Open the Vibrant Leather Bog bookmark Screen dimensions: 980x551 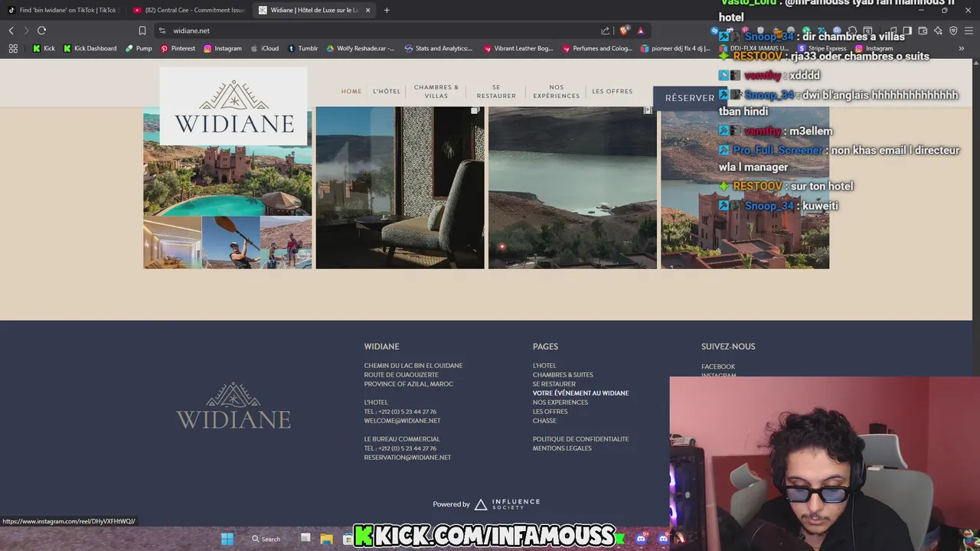click(x=518, y=48)
